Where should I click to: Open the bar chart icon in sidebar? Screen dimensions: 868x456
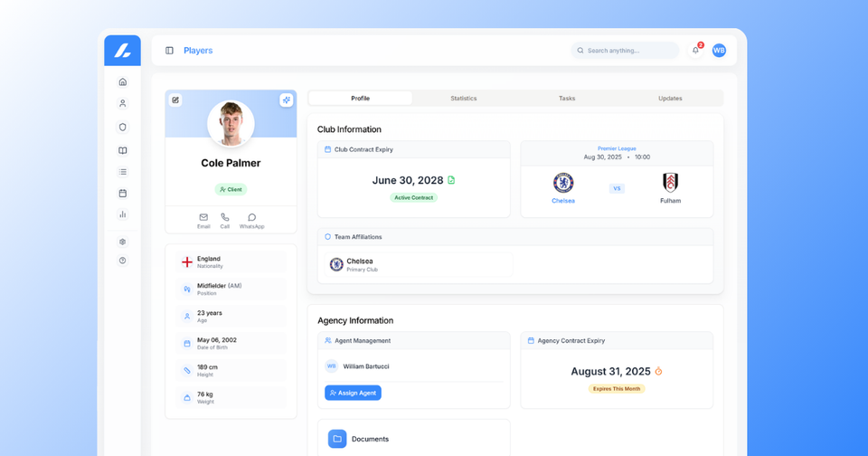(x=123, y=214)
